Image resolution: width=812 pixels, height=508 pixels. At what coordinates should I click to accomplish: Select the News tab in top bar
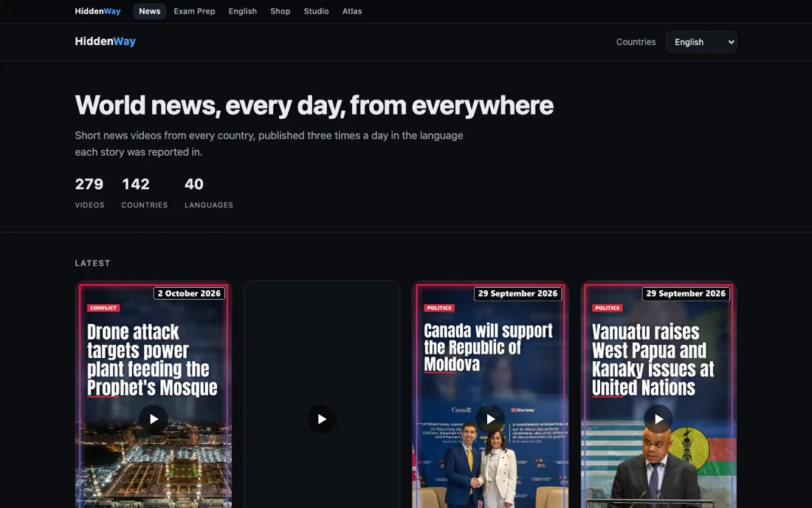[149, 11]
